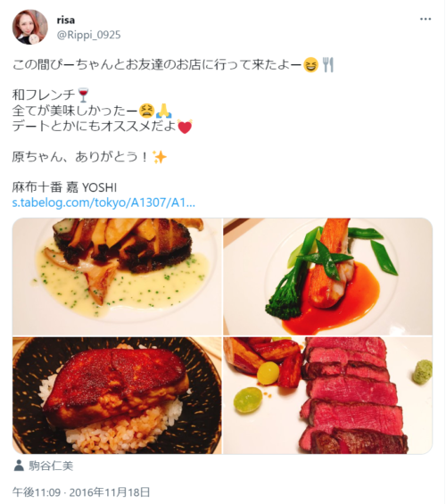Open the three-dot more options menu

(x=425, y=20)
